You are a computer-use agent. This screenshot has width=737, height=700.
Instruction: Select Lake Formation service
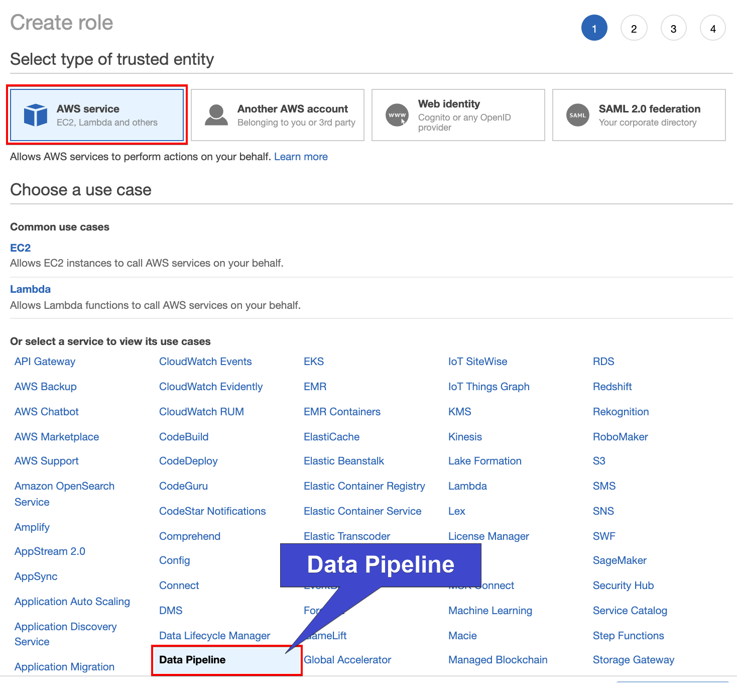(485, 461)
